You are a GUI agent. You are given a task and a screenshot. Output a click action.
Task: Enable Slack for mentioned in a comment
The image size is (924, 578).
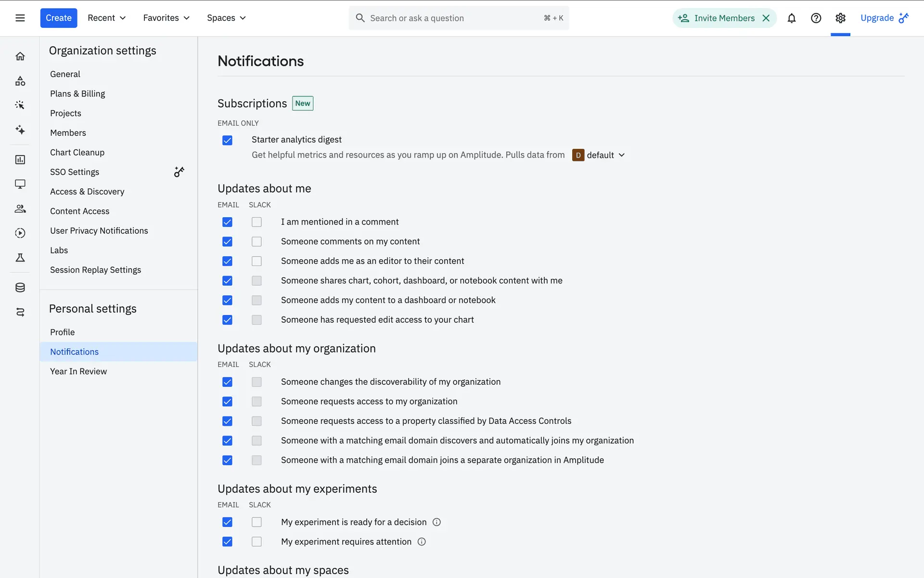pos(257,222)
